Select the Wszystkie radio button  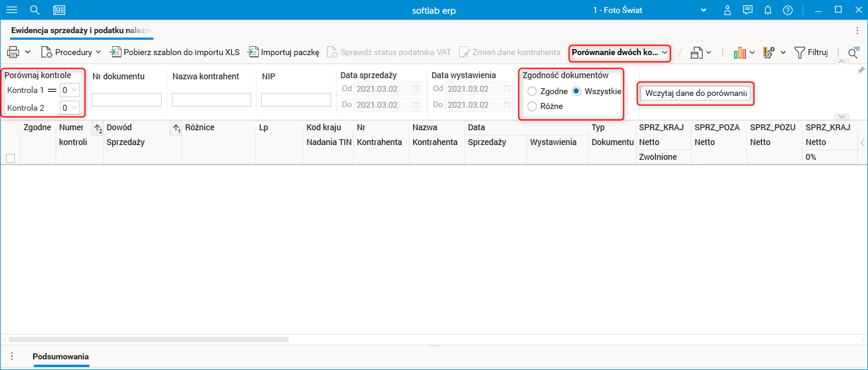coord(576,91)
